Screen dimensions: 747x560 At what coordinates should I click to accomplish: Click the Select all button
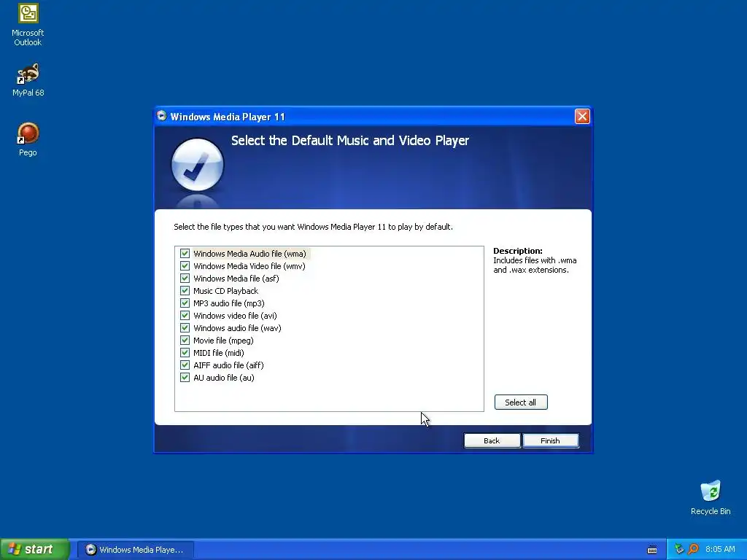521,402
